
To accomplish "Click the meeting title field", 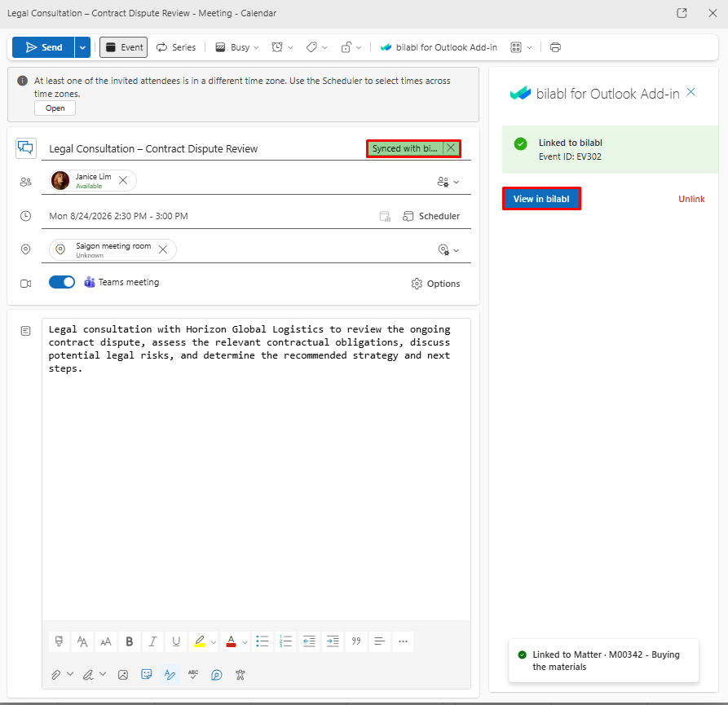I will [205, 148].
